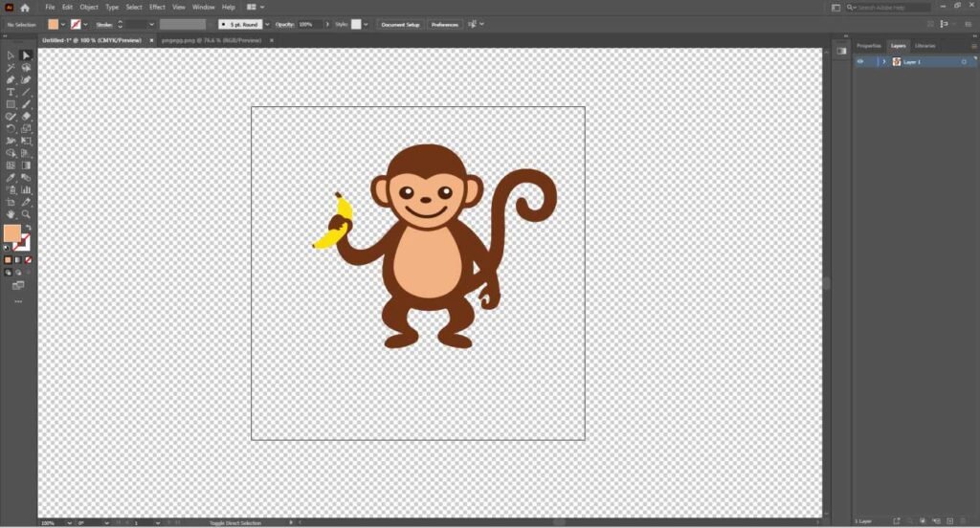Screen dimensions: 980x528
Task: Activate the Zoom tool
Action: (x=26, y=214)
